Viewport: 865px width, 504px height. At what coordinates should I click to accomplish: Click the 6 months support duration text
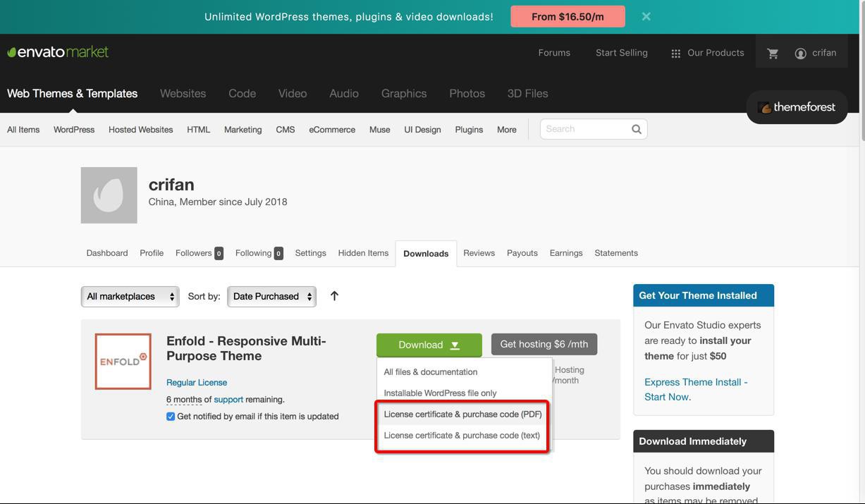pos(184,400)
